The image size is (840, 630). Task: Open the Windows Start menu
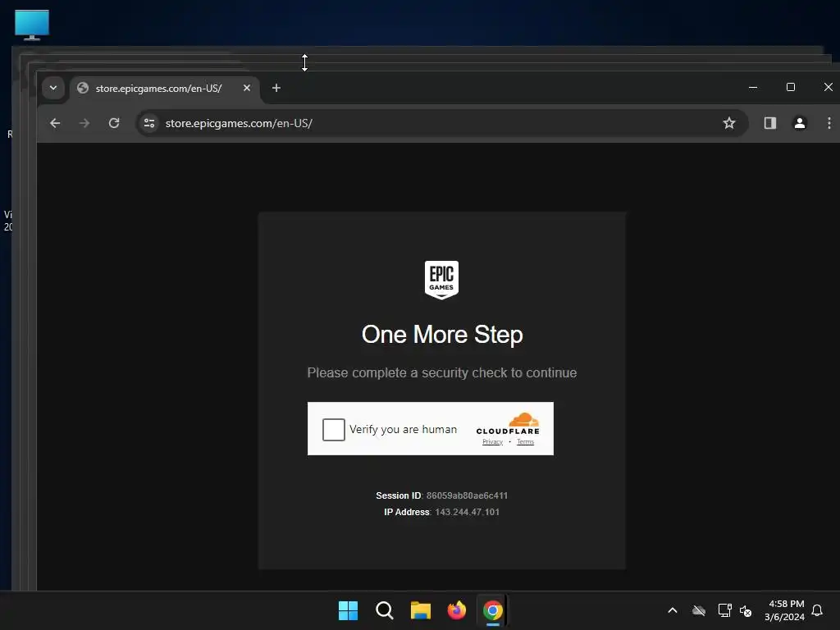click(348, 610)
